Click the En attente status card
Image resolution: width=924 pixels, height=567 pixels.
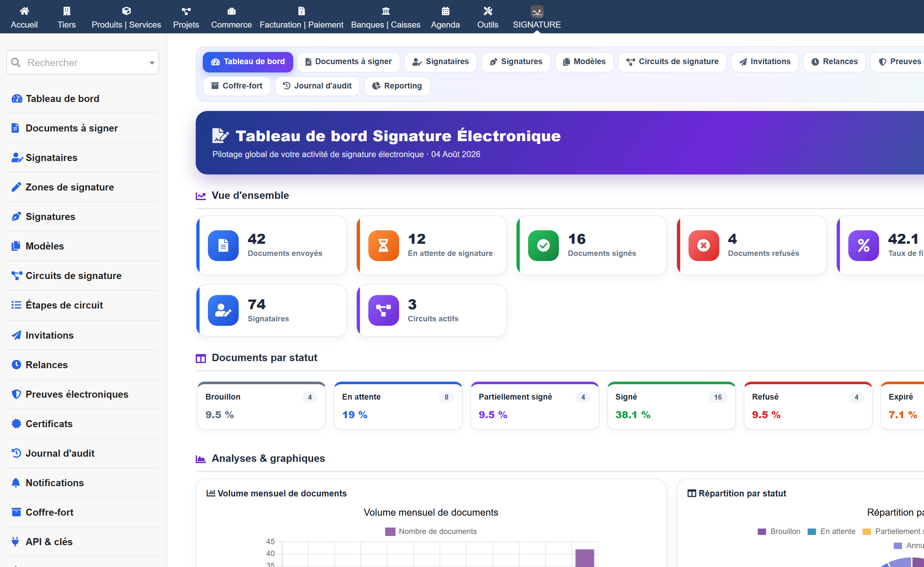click(398, 406)
